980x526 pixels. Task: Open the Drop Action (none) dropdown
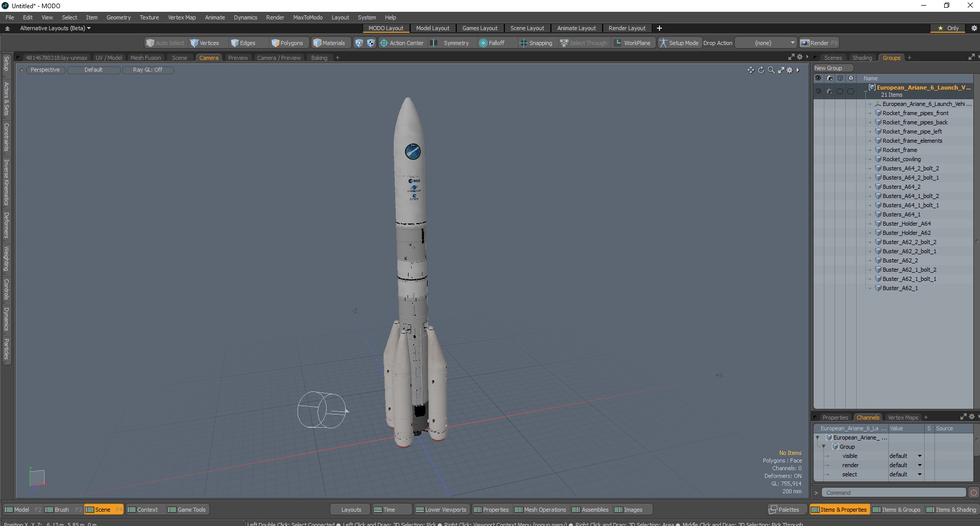pyautogui.click(x=766, y=43)
